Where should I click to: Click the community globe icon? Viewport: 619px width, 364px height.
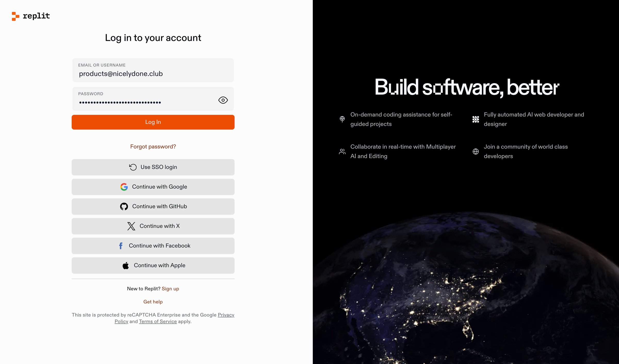476,151
